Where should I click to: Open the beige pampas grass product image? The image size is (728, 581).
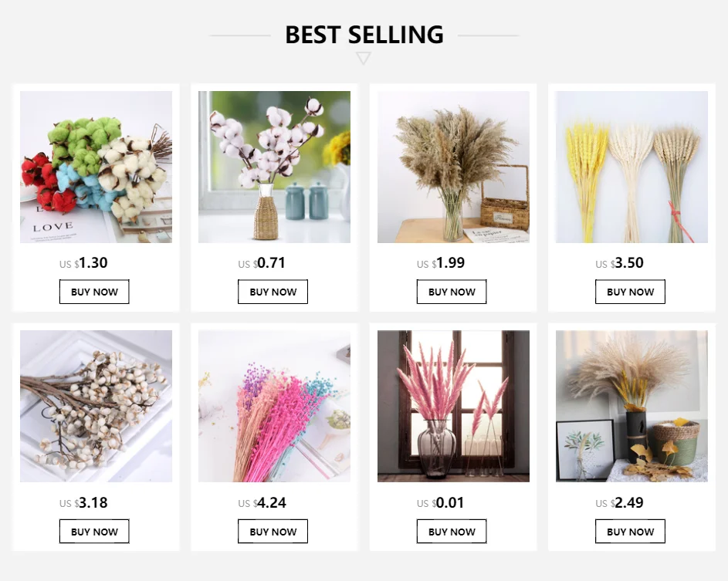click(x=453, y=167)
